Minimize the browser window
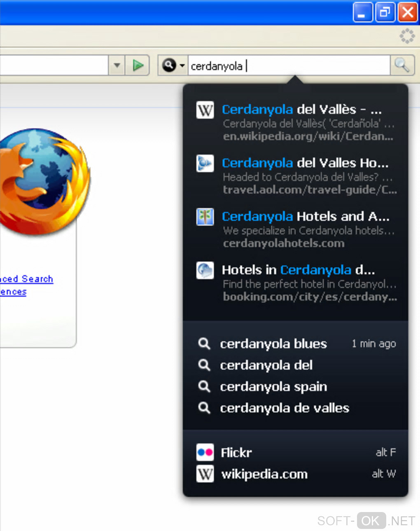Screen dimensions: 420x531 [363, 12]
